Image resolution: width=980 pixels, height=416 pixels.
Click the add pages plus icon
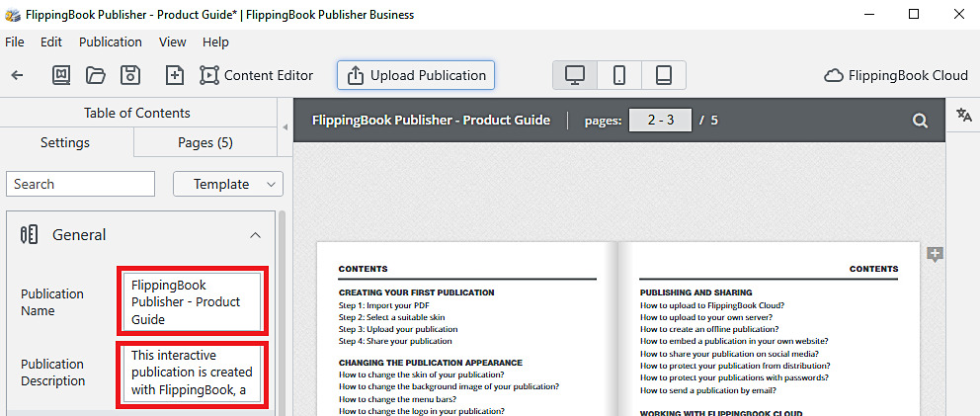(175, 75)
